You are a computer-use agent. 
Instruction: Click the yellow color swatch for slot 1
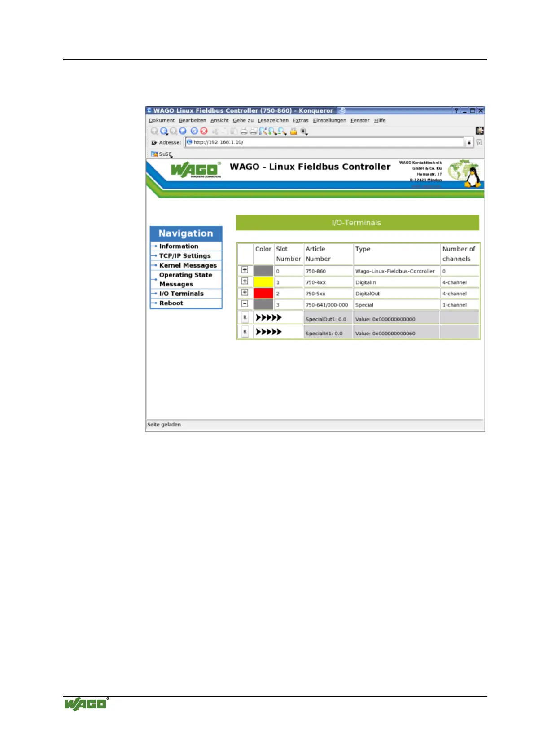tap(263, 282)
